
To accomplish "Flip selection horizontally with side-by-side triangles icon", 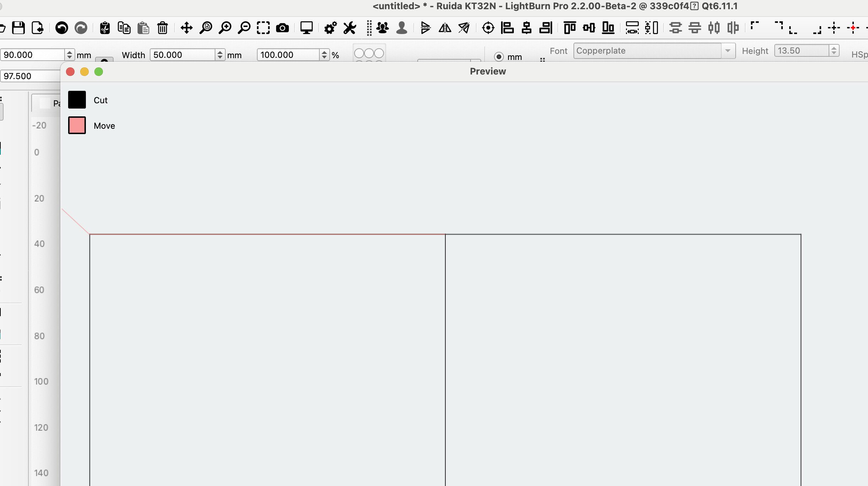I will [445, 28].
